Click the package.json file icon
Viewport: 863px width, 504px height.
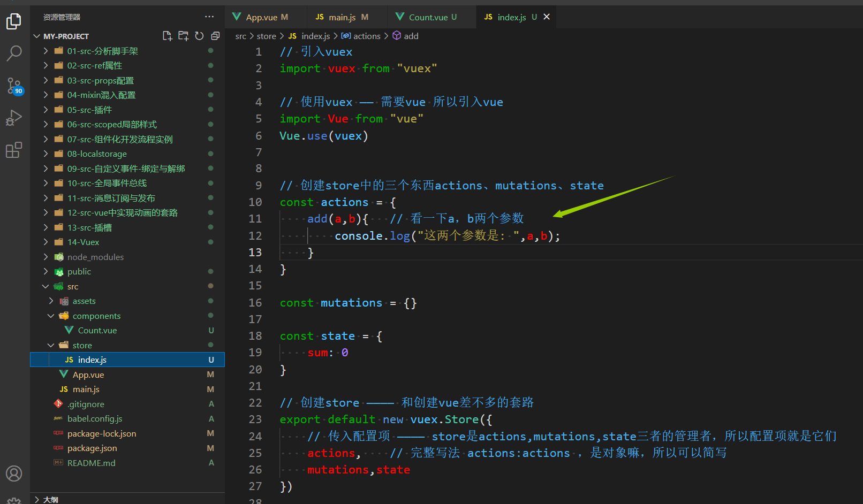click(x=58, y=448)
